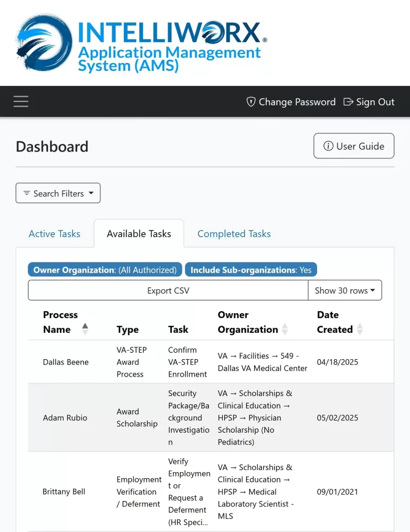This screenshot has width=410, height=532.
Task: Click the Owner Organization: (All Authorized) chip
Action: click(x=105, y=269)
